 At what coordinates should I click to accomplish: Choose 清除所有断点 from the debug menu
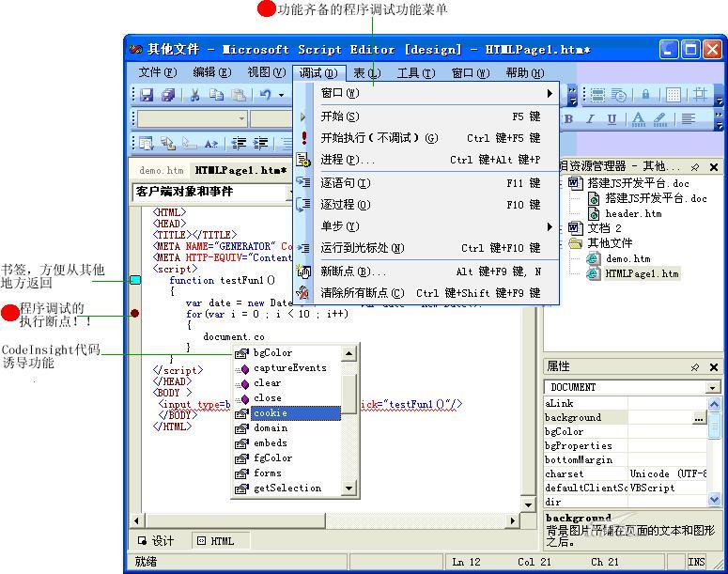coord(363,293)
